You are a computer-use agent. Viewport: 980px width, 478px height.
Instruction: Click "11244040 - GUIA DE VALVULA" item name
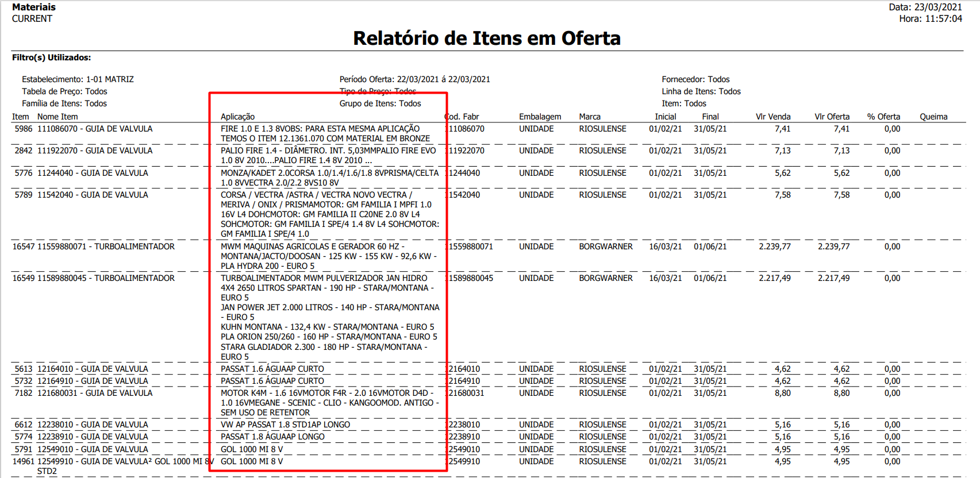pyautogui.click(x=93, y=173)
